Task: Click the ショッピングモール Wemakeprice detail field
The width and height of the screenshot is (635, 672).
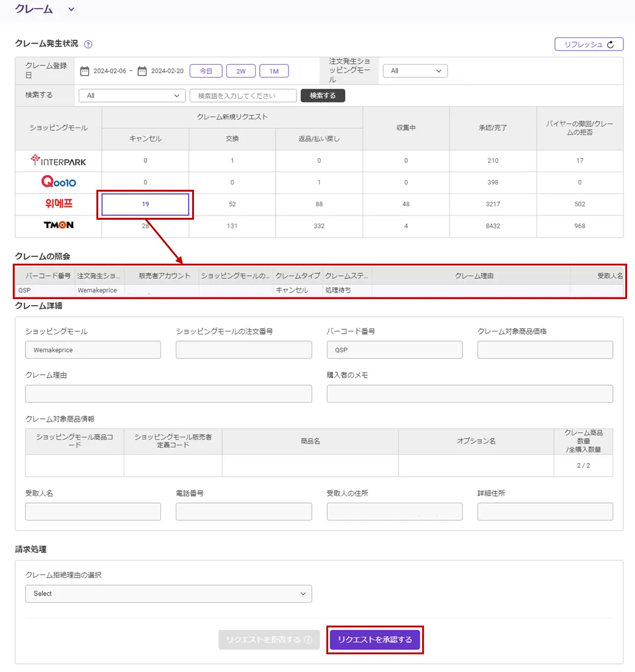Action: point(93,350)
